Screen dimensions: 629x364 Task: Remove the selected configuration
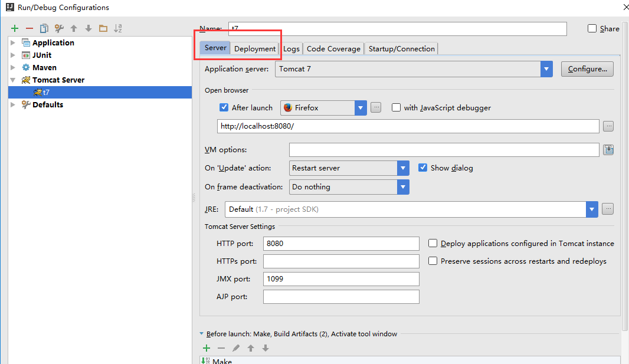tap(30, 28)
